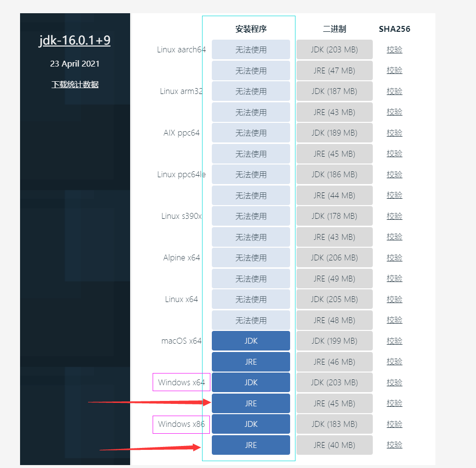Screen dimensions: 476x468
Task: Download Windows x64 JRE installer
Action: point(251,403)
